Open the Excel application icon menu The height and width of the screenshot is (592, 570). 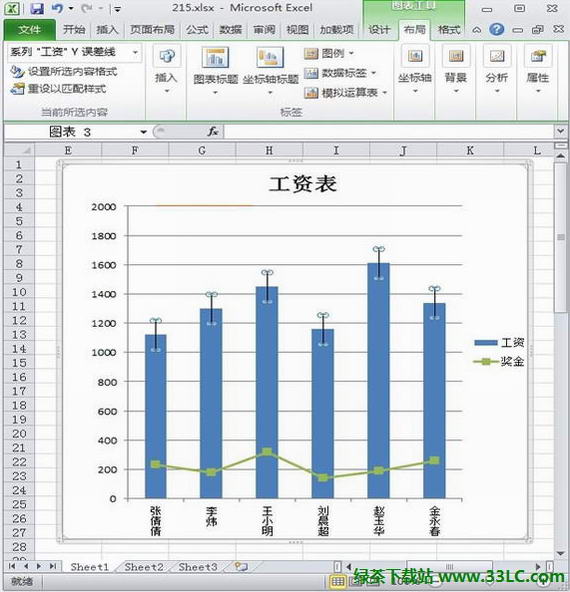12,8
